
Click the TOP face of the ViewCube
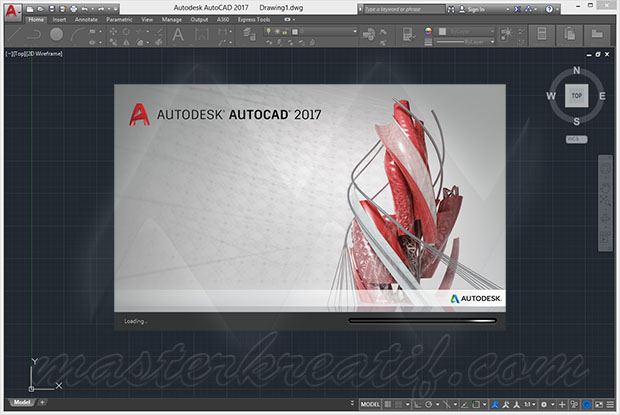click(x=577, y=96)
